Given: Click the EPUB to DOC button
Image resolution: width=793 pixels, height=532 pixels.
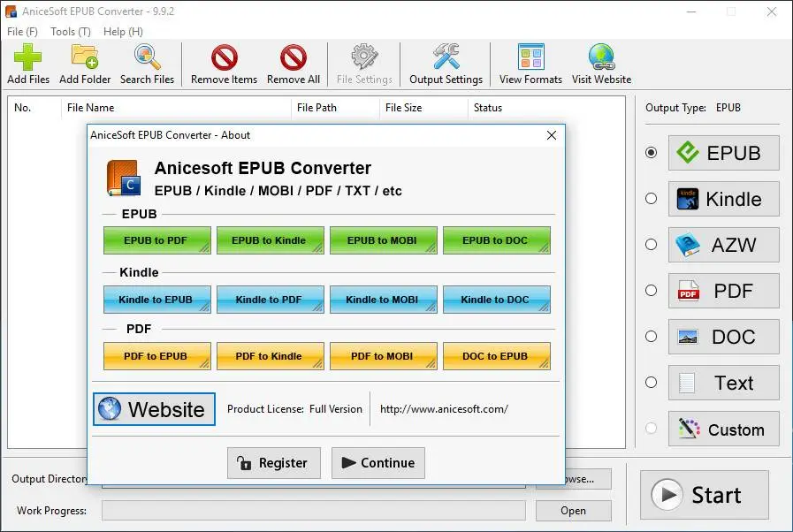Looking at the screenshot, I should [x=497, y=240].
